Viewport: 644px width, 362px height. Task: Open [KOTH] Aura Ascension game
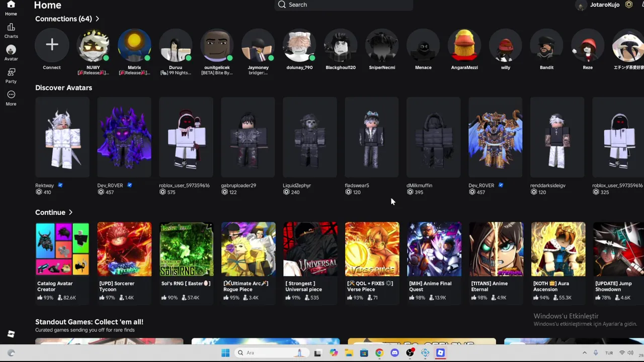[x=557, y=249]
